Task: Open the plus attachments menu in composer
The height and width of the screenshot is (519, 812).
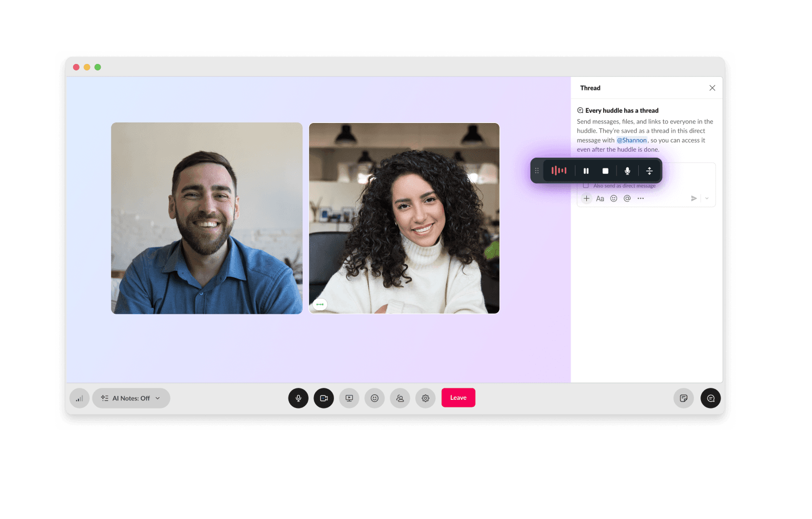Action: [586, 198]
